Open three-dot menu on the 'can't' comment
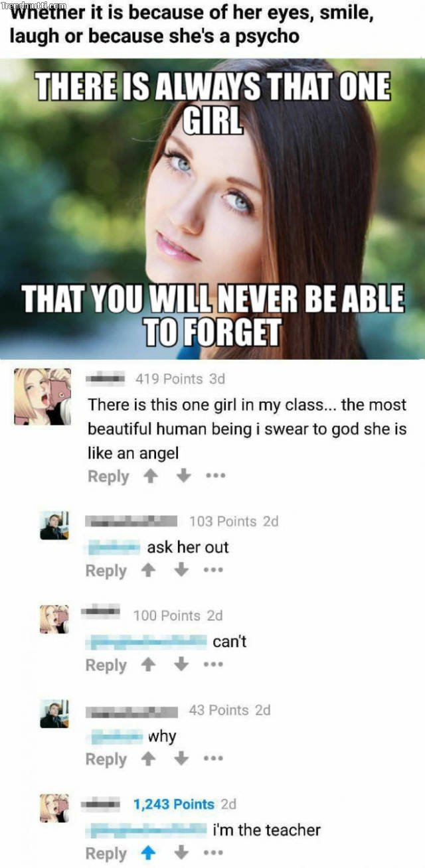Screen dimensions: 425x868 [x=212, y=665]
